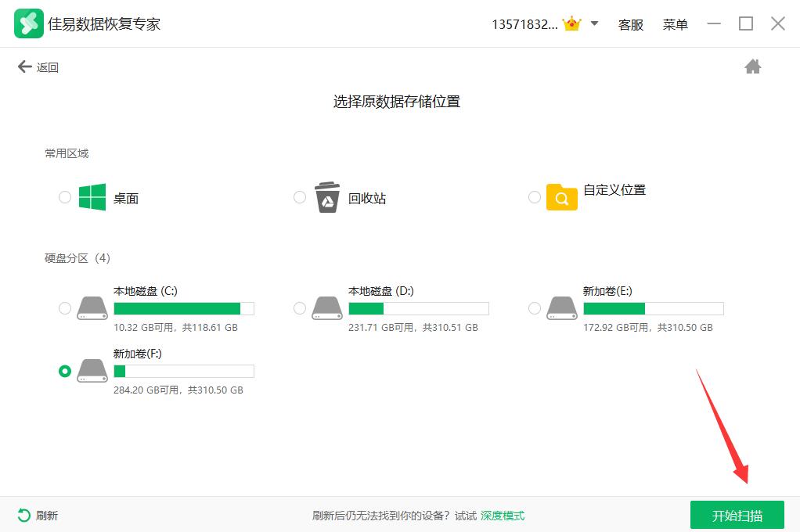Click the home icon

(752, 67)
